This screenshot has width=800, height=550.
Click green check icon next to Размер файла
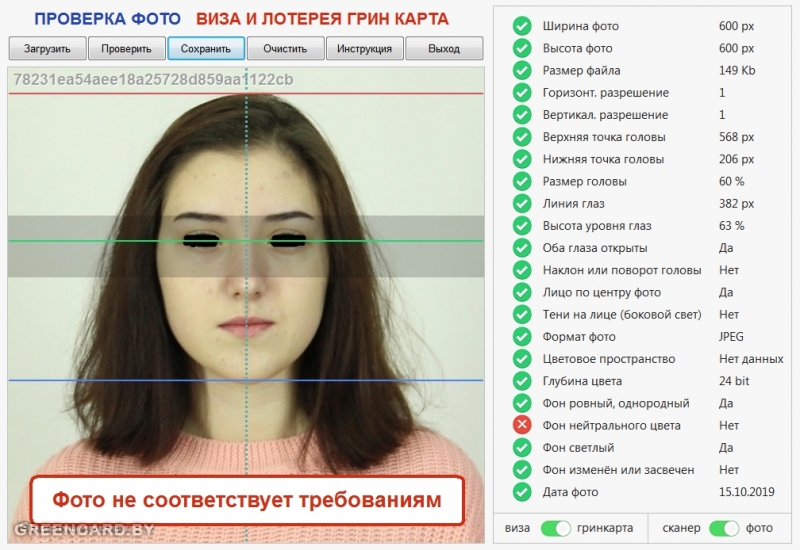[522, 70]
